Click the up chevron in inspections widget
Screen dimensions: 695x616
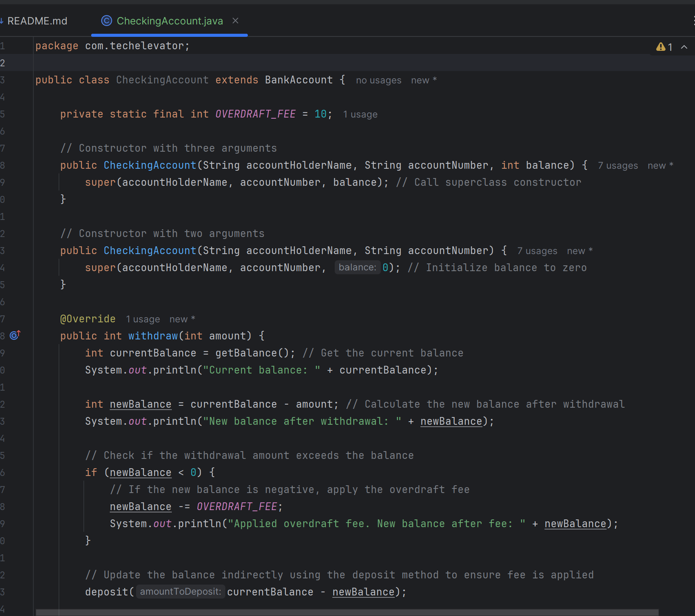684,47
